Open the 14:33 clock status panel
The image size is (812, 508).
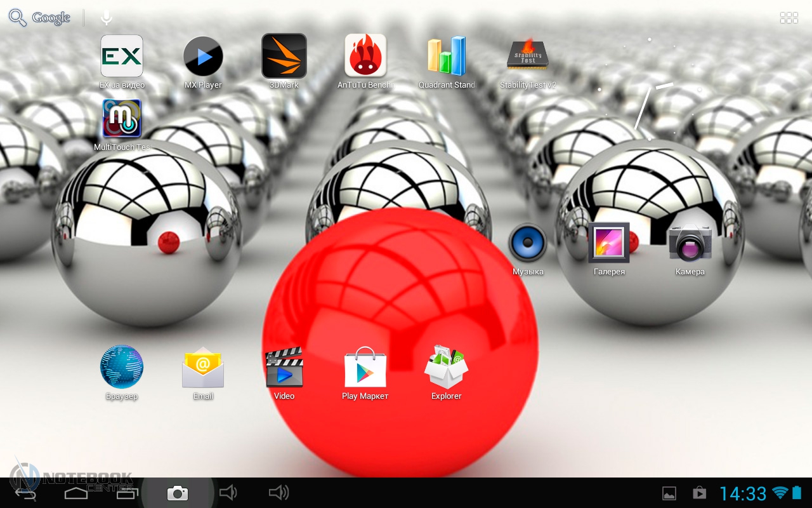tap(743, 493)
